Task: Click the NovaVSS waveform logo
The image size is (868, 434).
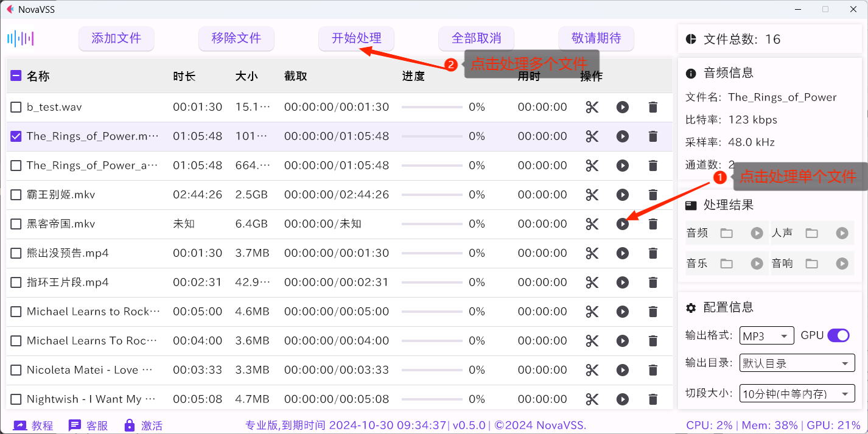Action: tap(21, 38)
